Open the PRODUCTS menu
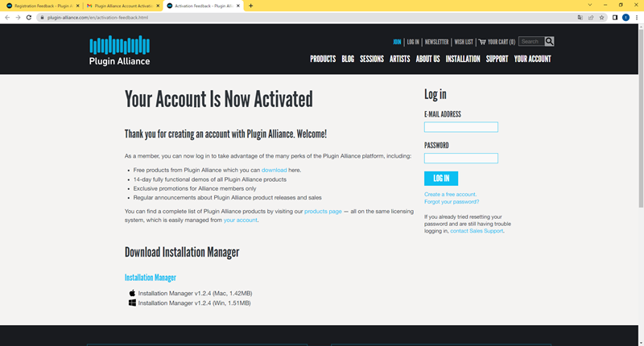 point(323,59)
